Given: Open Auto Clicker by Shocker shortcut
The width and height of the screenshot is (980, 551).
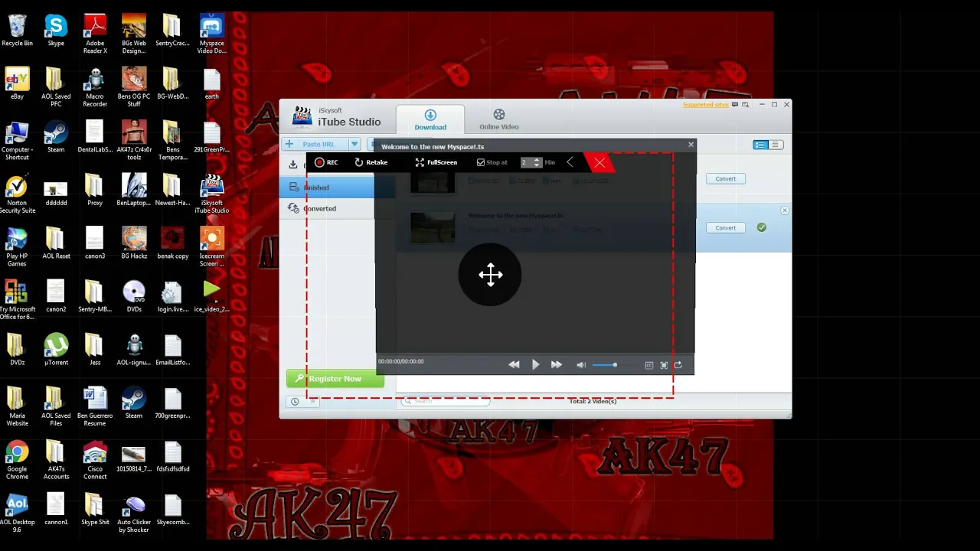Looking at the screenshot, I should (x=134, y=514).
